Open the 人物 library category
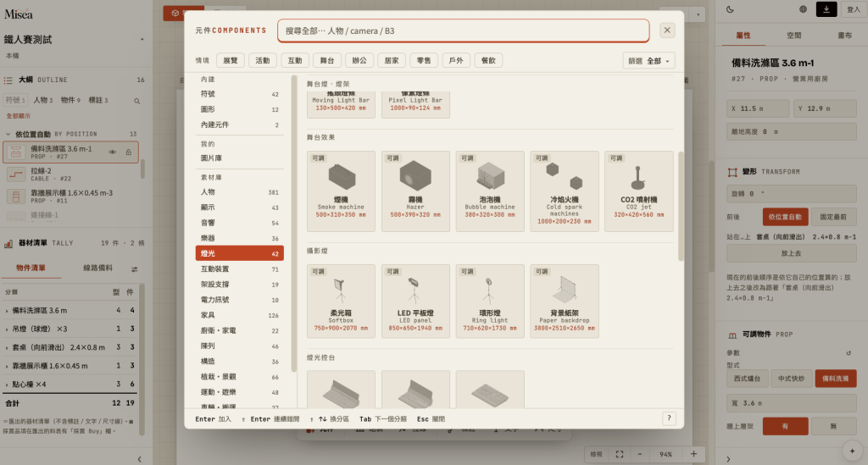 [239, 192]
